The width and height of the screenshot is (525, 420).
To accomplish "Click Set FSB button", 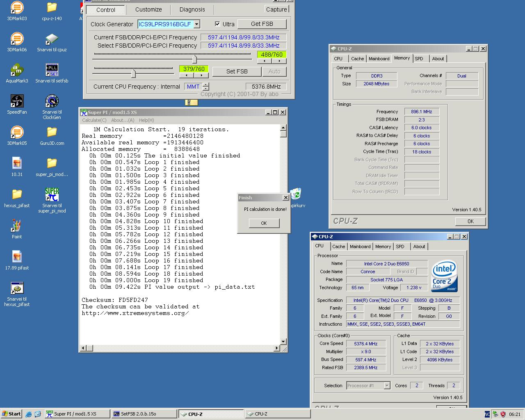I will pos(237,71).
